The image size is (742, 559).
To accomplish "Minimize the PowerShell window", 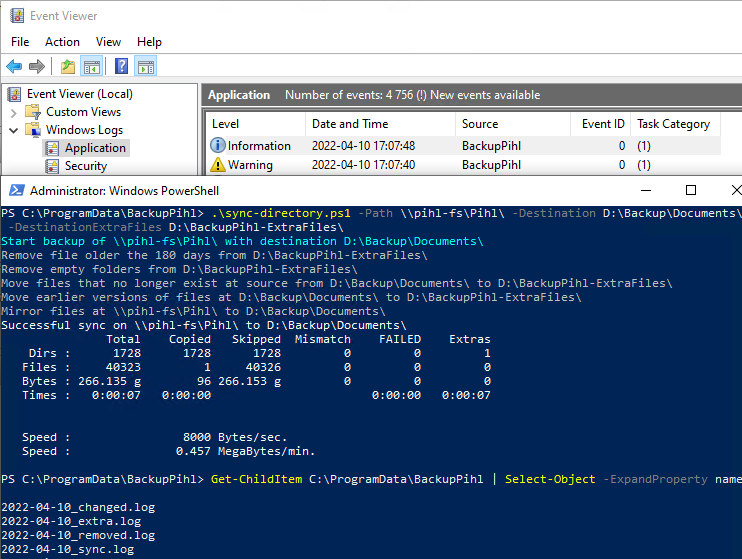I will click(x=646, y=190).
